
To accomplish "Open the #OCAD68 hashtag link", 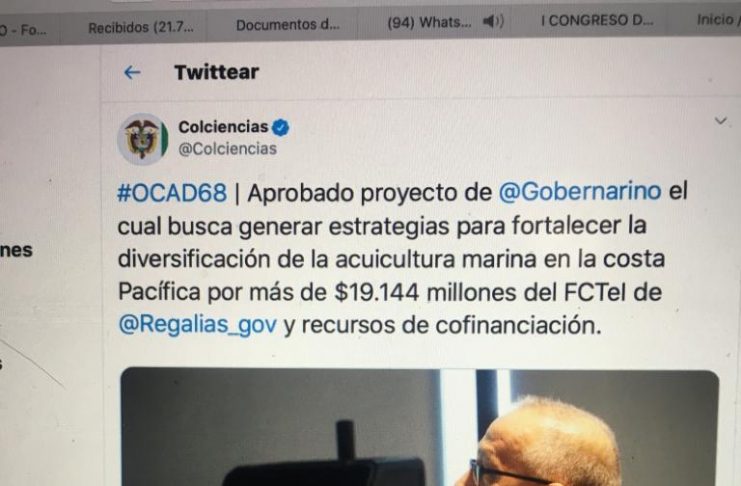I will click(172, 193).
